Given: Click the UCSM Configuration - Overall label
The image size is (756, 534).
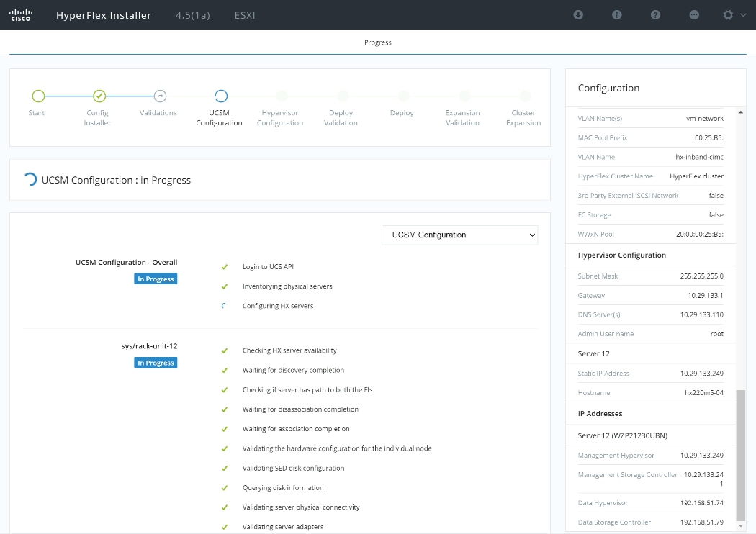Looking at the screenshot, I should pyautogui.click(x=126, y=262).
